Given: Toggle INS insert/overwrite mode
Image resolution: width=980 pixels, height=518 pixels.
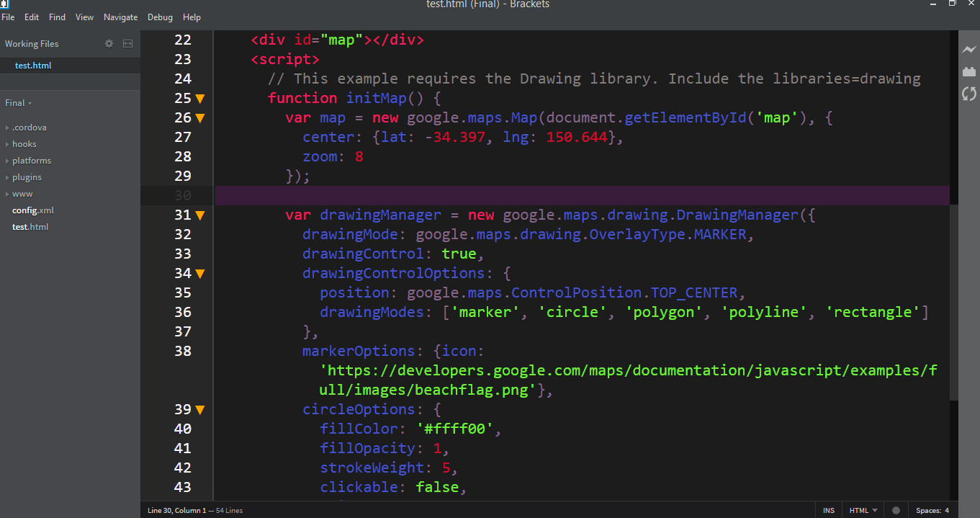Looking at the screenshot, I should (x=829, y=510).
